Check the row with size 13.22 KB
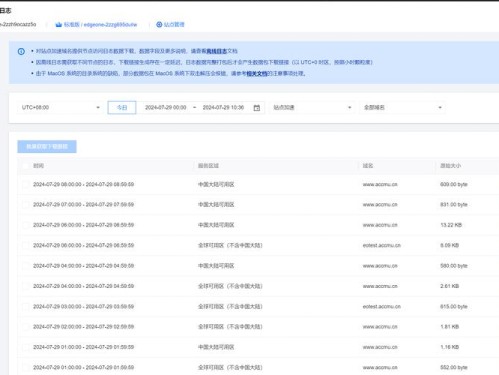The image size is (499, 375). pyautogui.click(x=25, y=225)
